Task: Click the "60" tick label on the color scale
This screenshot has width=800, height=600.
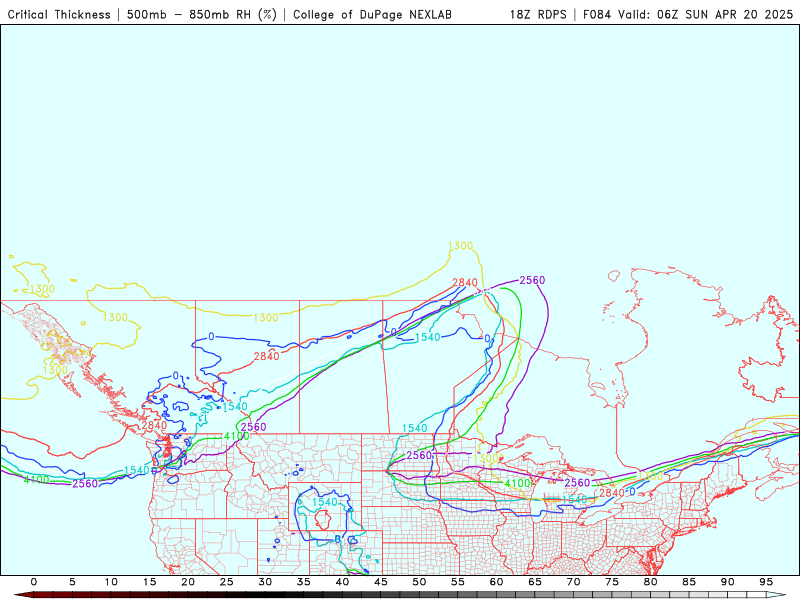Action: (496, 582)
